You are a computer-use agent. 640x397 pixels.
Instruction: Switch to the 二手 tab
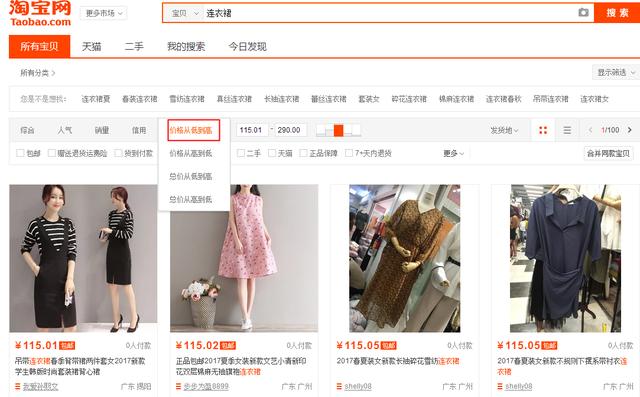point(134,47)
